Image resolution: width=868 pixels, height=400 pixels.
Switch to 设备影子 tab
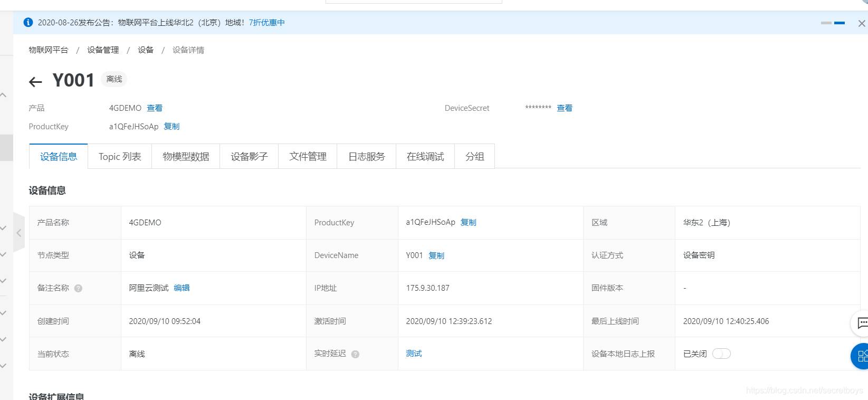pyautogui.click(x=249, y=156)
